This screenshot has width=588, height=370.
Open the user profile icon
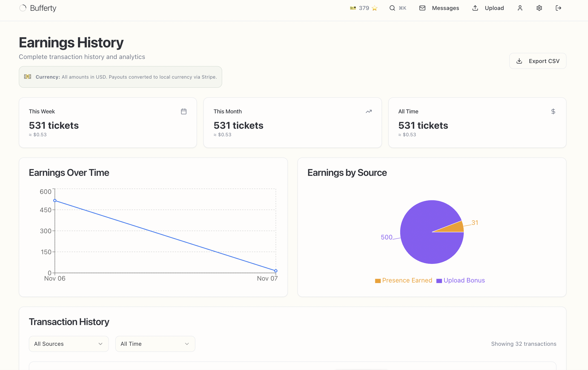click(520, 8)
